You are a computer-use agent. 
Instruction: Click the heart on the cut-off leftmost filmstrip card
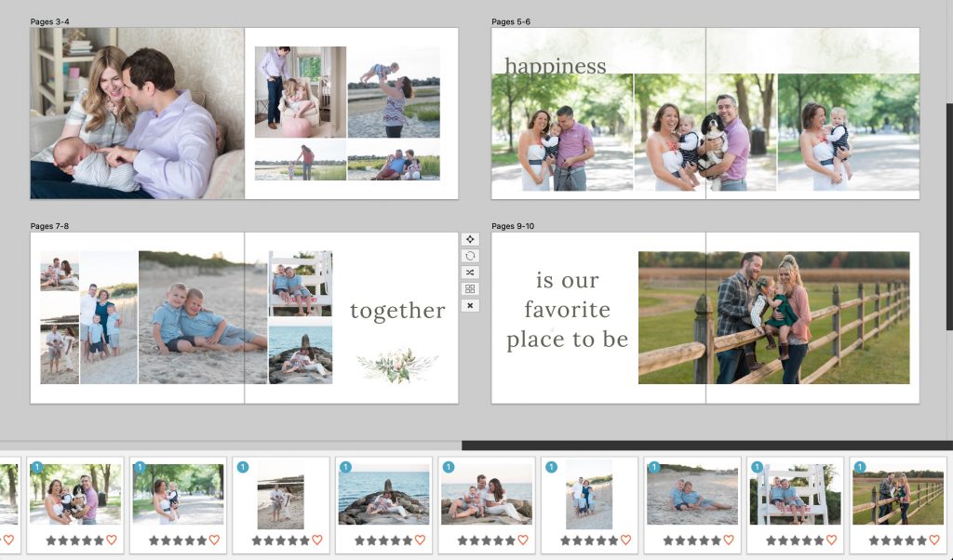tap(8, 540)
